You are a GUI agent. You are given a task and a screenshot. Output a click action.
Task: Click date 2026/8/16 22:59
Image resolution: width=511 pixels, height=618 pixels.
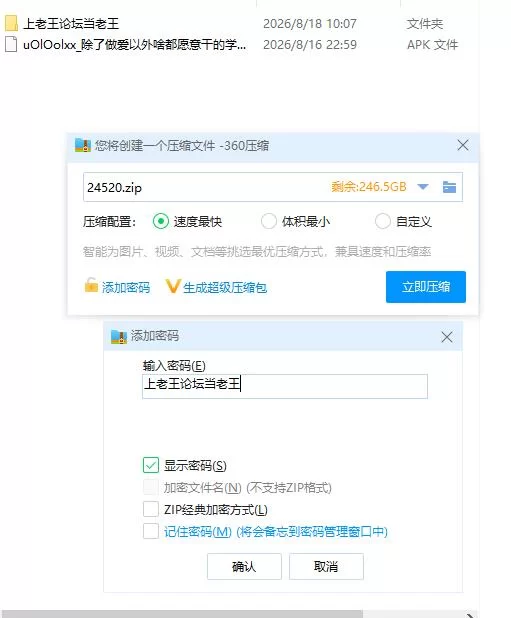click(310, 45)
